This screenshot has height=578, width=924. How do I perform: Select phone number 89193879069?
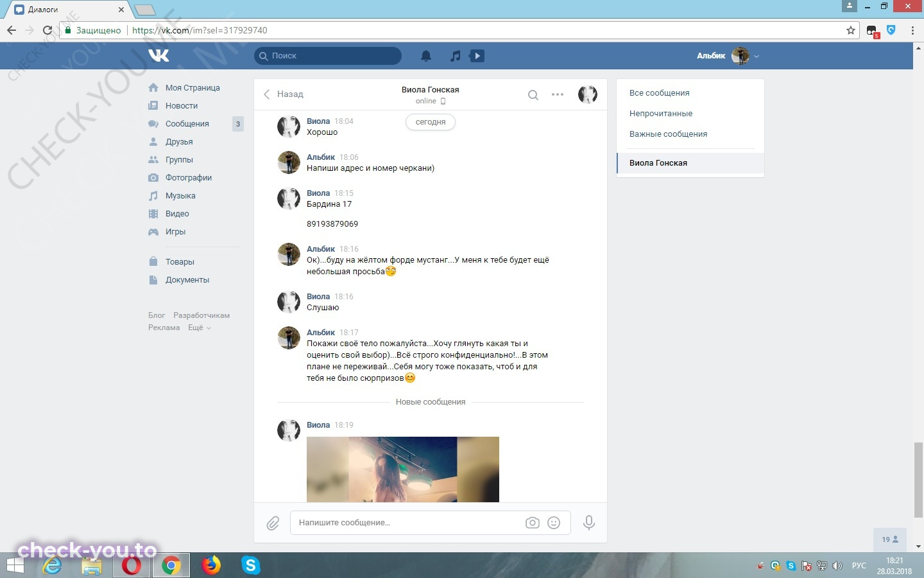coord(332,224)
